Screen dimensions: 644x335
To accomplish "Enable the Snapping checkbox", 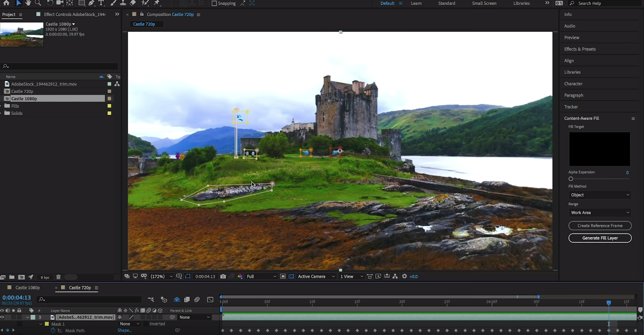I will click(214, 3).
